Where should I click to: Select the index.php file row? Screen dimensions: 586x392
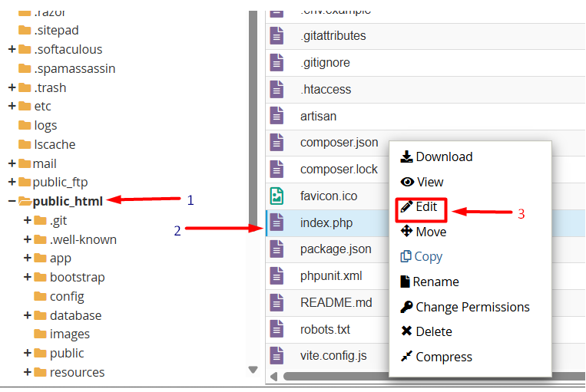(326, 222)
